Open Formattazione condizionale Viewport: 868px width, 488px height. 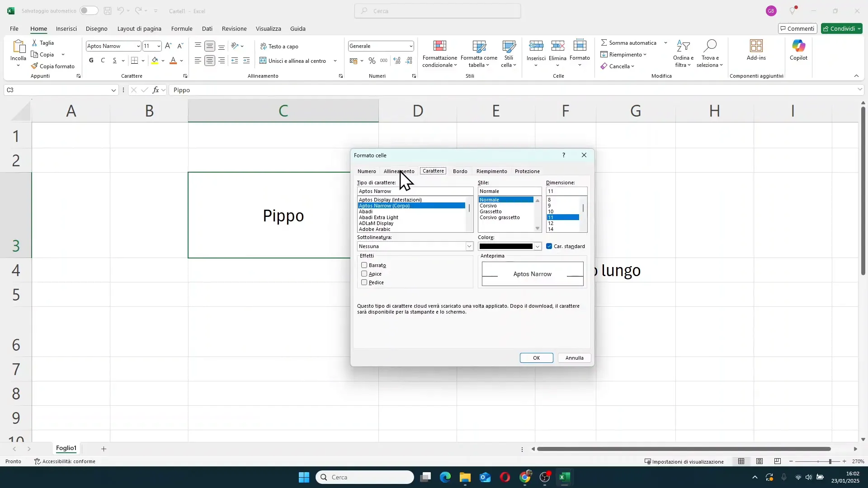440,54
